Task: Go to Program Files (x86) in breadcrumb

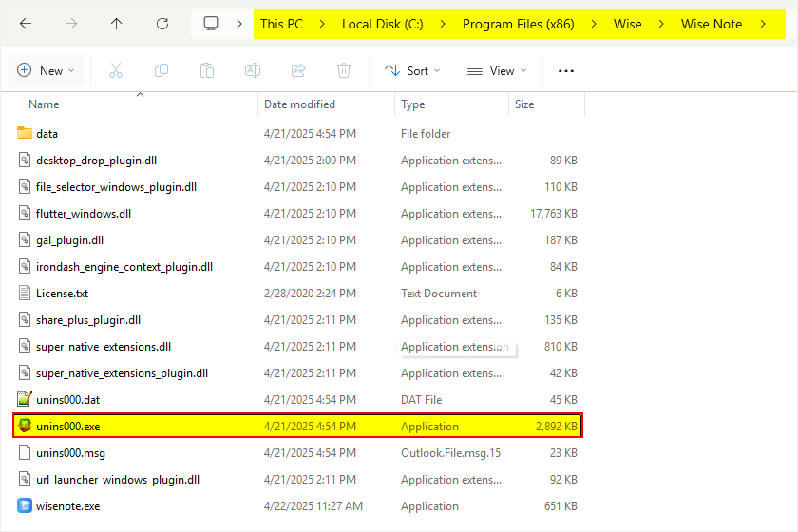Action: pyautogui.click(x=518, y=24)
